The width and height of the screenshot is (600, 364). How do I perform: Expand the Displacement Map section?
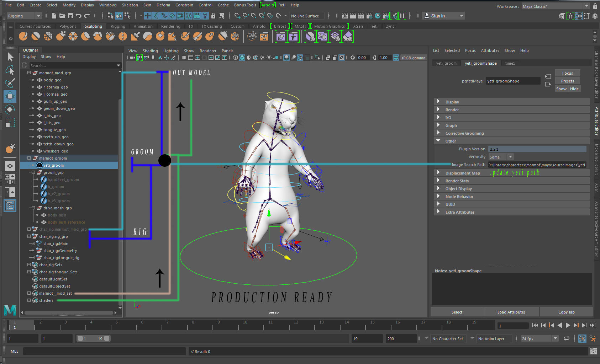tap(438, 173)
